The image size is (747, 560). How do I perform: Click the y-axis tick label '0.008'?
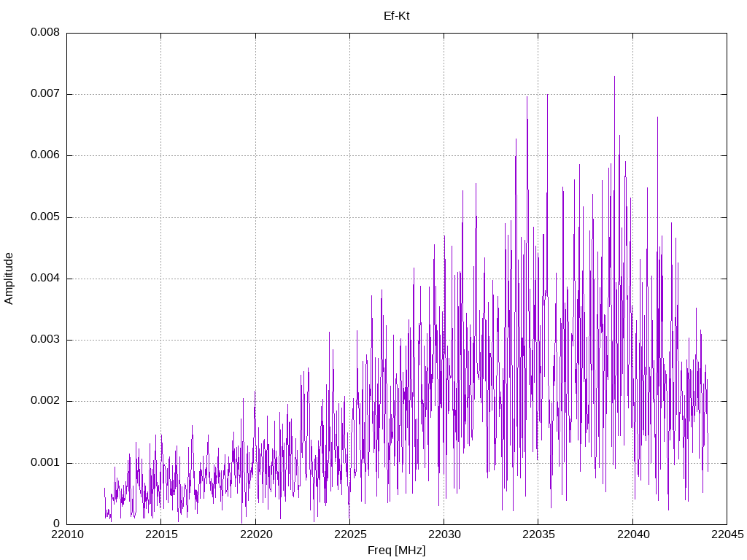pos(45,32)
